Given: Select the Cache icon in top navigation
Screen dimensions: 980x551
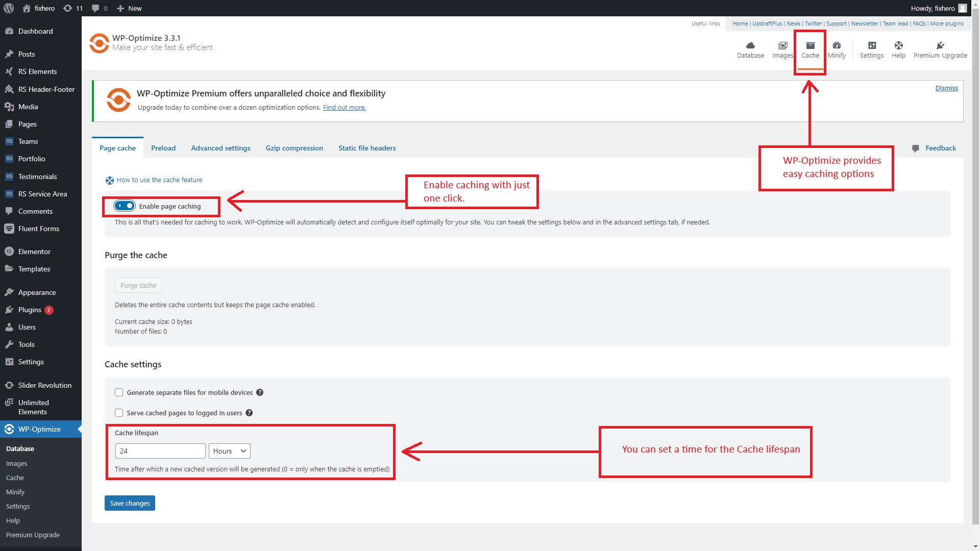Looking at the screenshot, I should coord(810,45).
